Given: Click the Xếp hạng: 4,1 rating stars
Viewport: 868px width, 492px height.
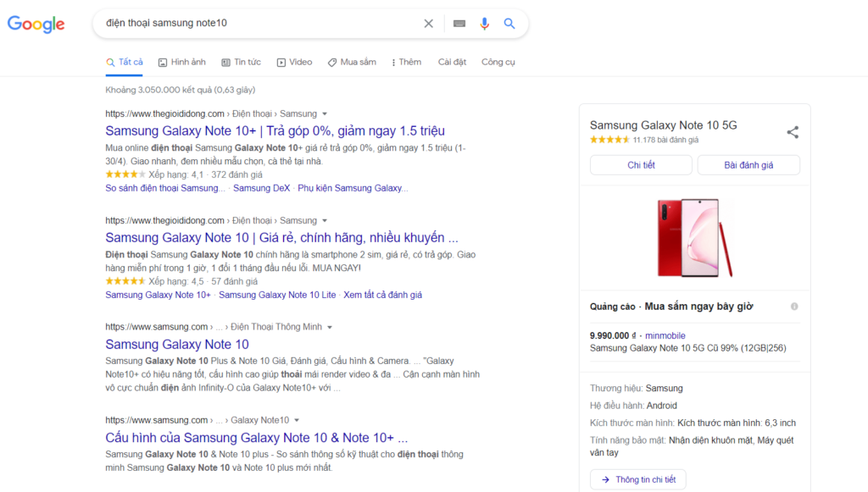Looking at the screenshot, I should coord(125,174).
